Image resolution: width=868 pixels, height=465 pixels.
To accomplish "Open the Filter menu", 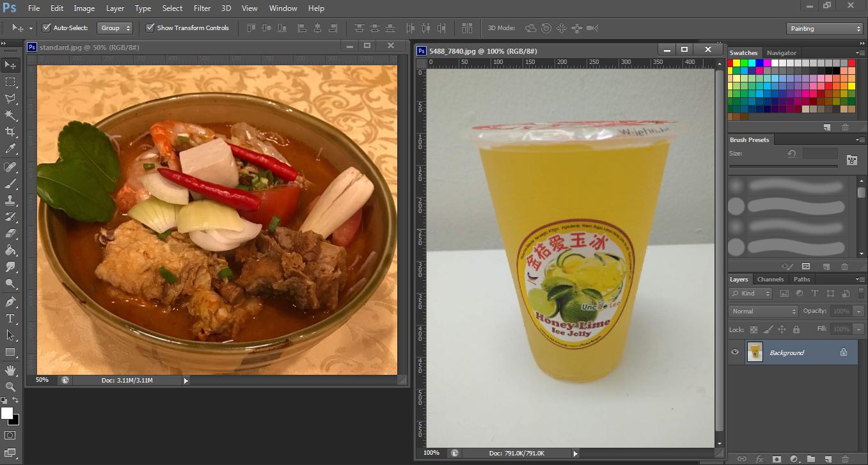I will point(202,8).
